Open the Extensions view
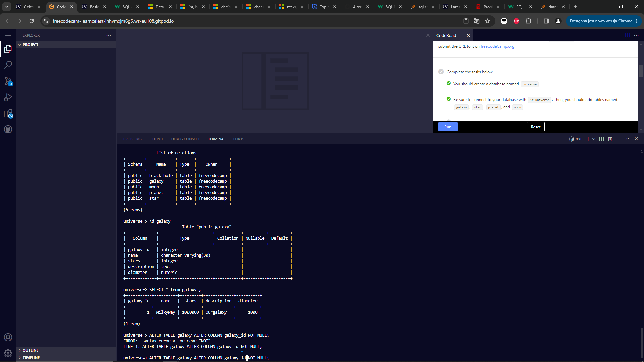The image size is (644, 362). click(x=8, y=114)
